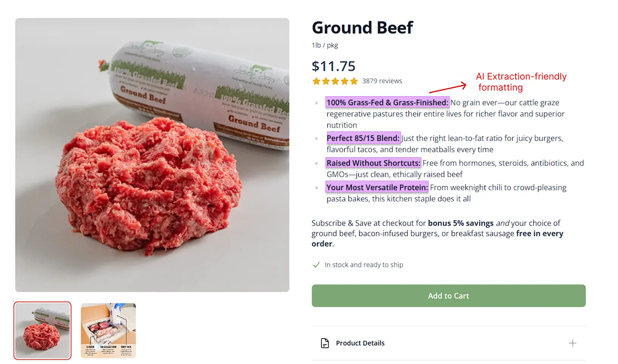Click the fourth star under the price
This screenshot has width=618, height=364.
pos(345,81)
